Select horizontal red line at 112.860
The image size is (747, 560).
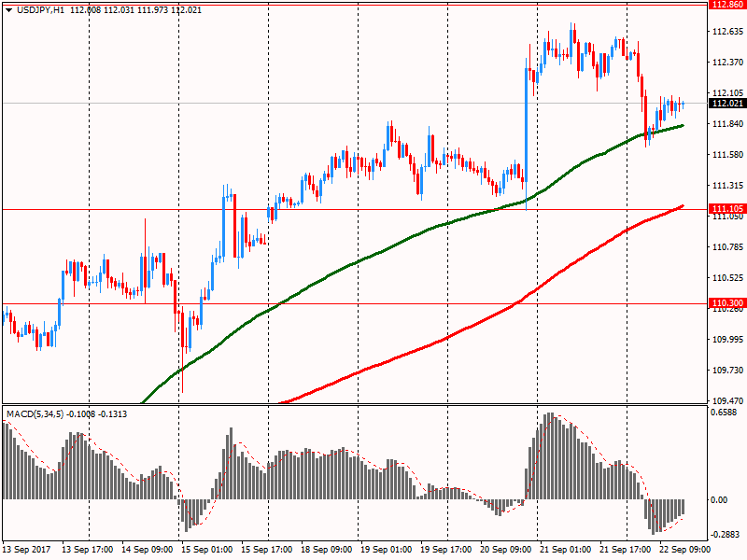tap(355, 5)
